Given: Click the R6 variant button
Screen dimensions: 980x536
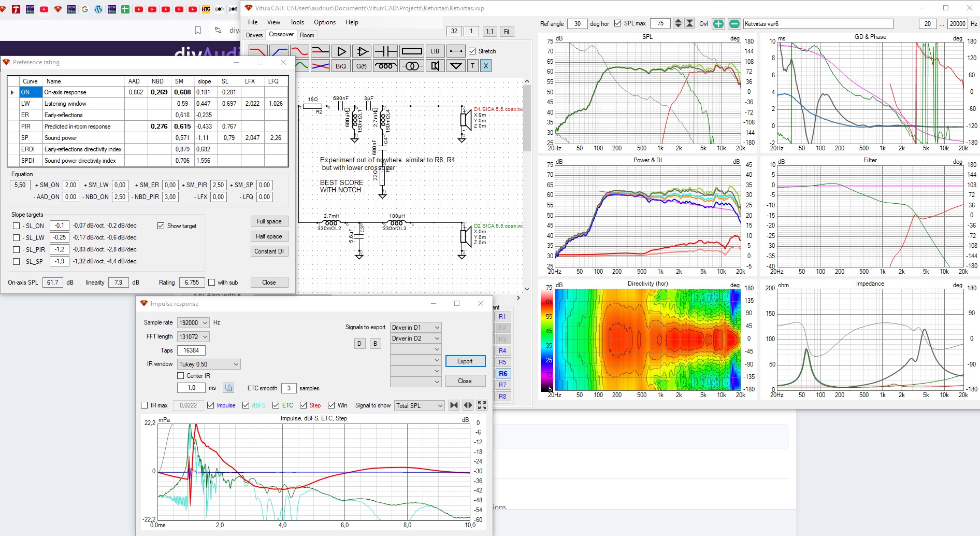Looking at the screenshot, I should (x=503, y=374).
